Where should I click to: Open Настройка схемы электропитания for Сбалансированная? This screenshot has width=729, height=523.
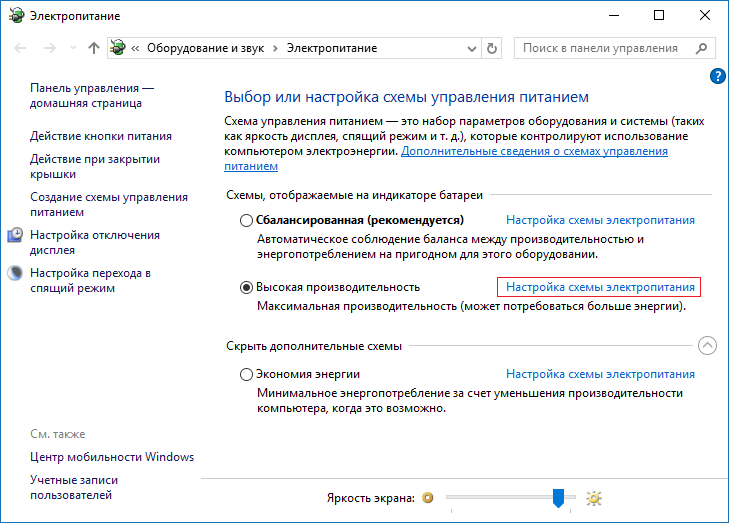tap(600, 220)
